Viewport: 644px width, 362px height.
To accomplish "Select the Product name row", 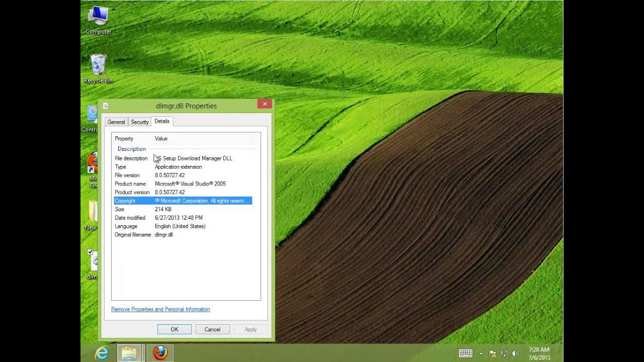I will [x=183, y=184].
